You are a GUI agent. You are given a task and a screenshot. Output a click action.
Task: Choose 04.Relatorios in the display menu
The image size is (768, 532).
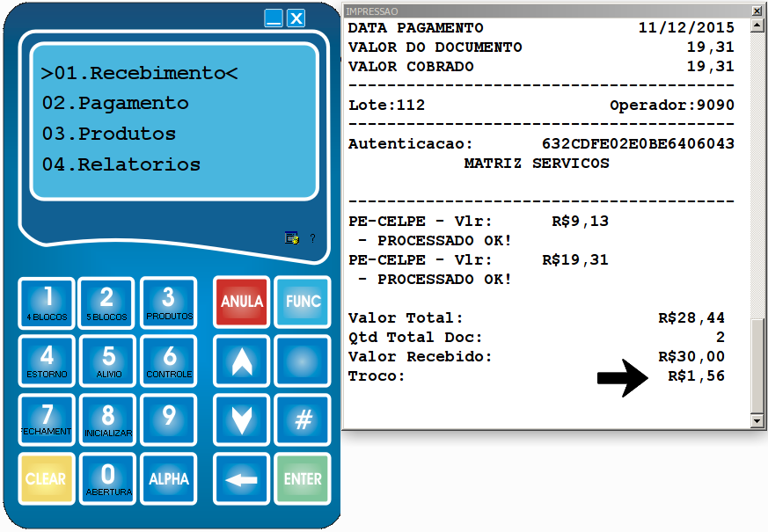pos(121,164)
